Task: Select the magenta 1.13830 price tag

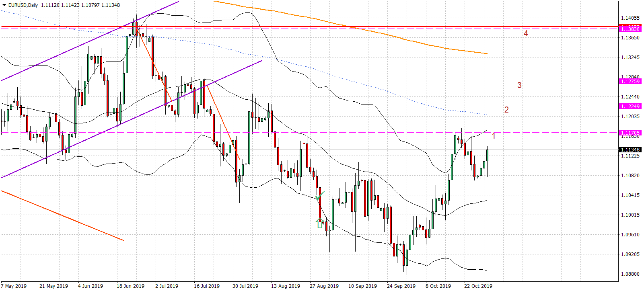Action: [630, 29]
